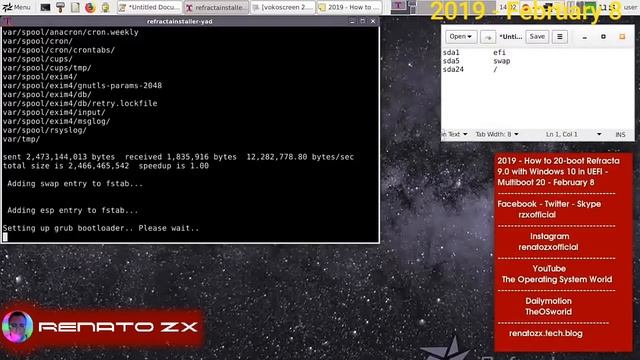The width and height of the screenshot is (640, 360).
Task: Launch Firefox from the top panel
Action: tap(90, 7)
